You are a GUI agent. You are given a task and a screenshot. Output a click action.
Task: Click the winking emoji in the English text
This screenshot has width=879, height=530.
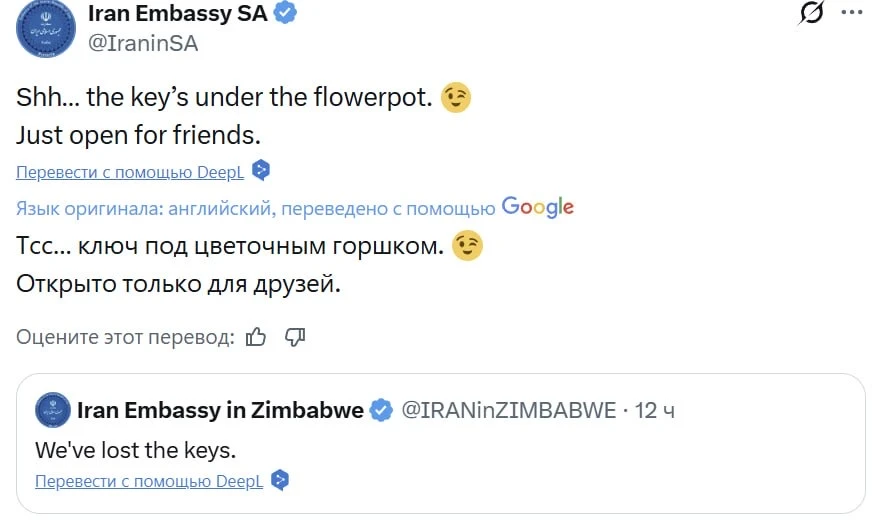coord(456,98)
